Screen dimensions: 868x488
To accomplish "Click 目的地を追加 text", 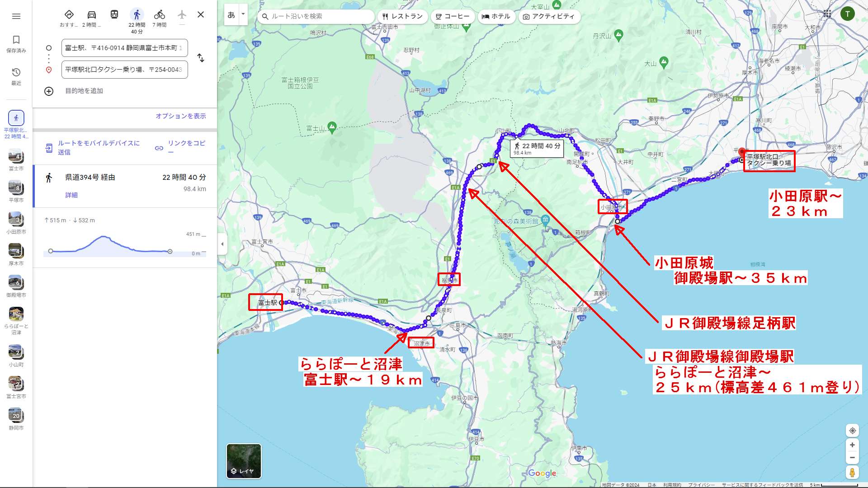I will point(84,91).
